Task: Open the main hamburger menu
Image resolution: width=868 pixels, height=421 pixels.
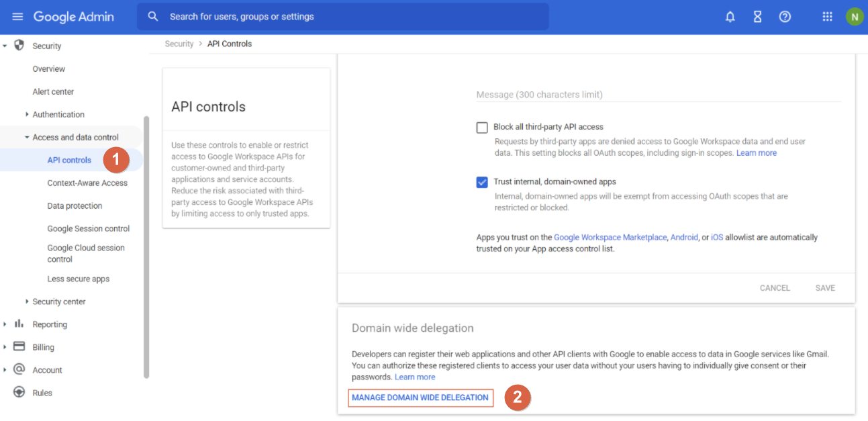Action: click(17, 17)
